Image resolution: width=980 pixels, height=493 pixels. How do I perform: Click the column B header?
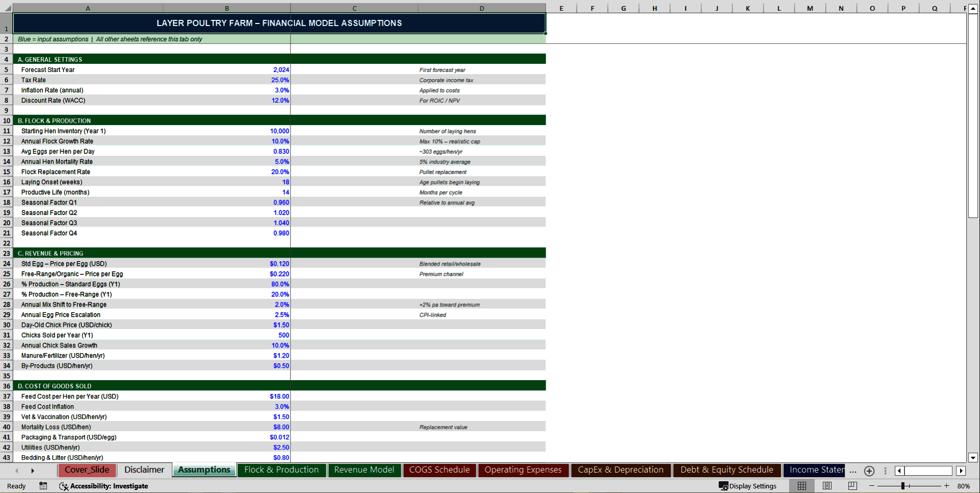click(227, 8)
